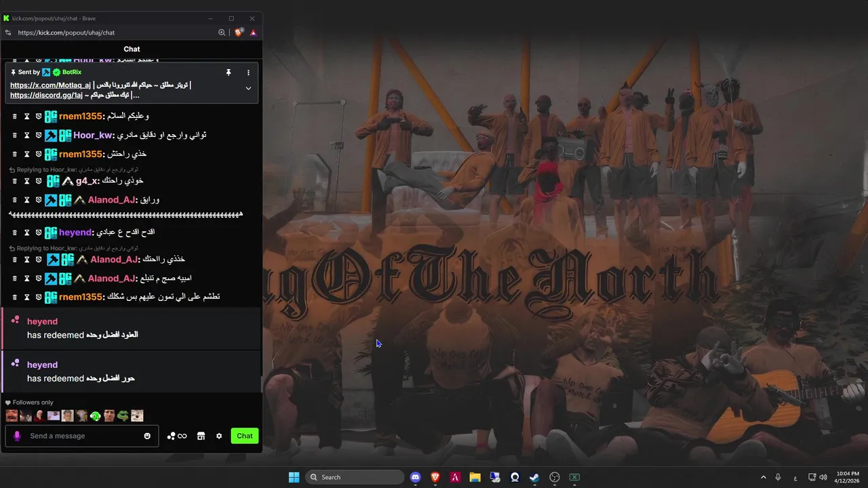Click the taskbar microphone tray icon
The height and width of the screenshot is (488, 868).
pyautogui.click(x=778, y=477)
